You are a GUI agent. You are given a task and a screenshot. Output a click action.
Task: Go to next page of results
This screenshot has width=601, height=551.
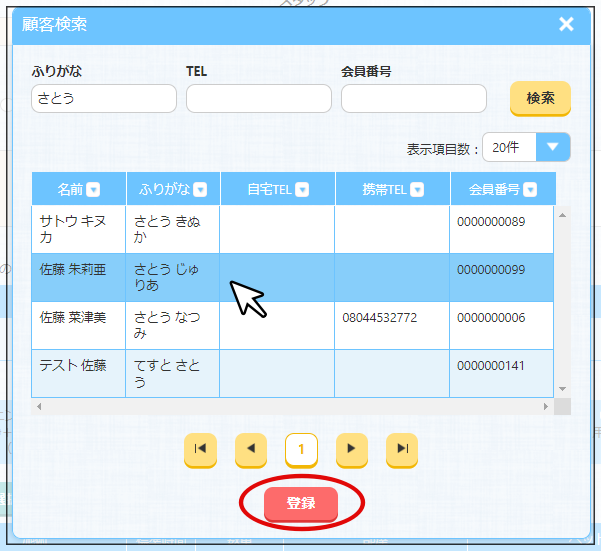[350, 450]
